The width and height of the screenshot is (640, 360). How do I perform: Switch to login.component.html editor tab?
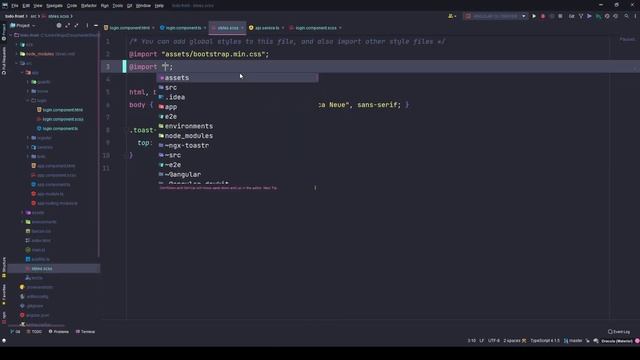click(129, 28)
